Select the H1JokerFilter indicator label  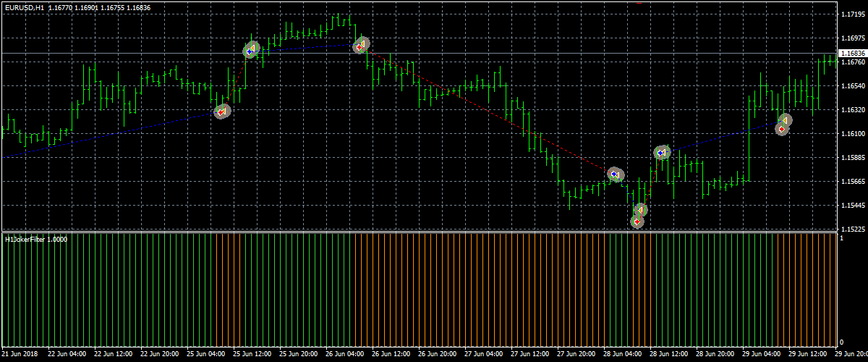pos(36,239)
